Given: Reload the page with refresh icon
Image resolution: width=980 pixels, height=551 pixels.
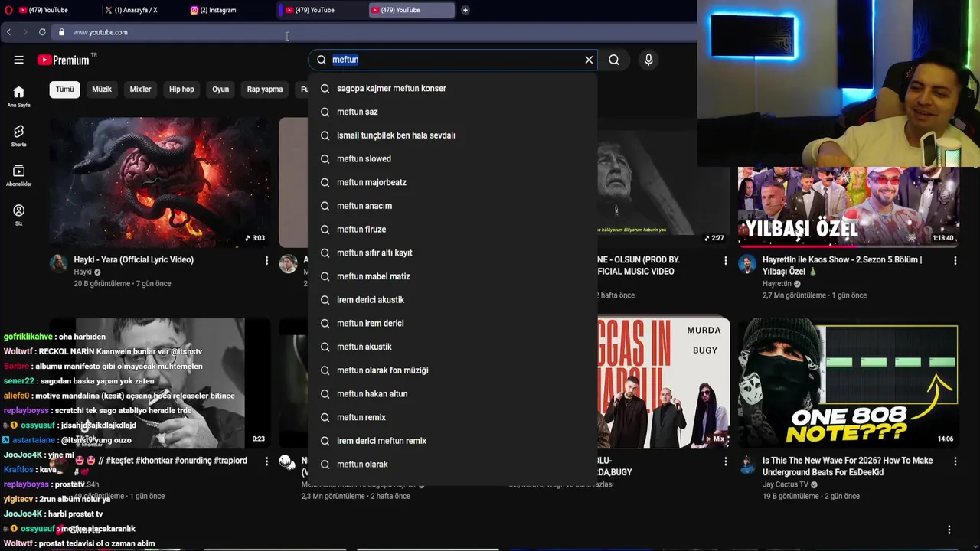Looking at the screenshot, I should [x=42, y=32].
